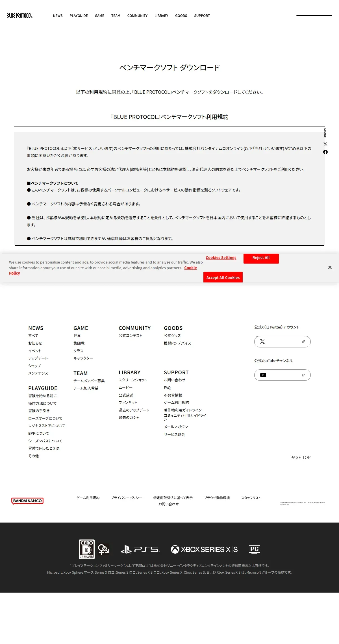Open footer link クラス
Image resolution: width=339 pixels, height=644 pixels.
pos(78,351)
